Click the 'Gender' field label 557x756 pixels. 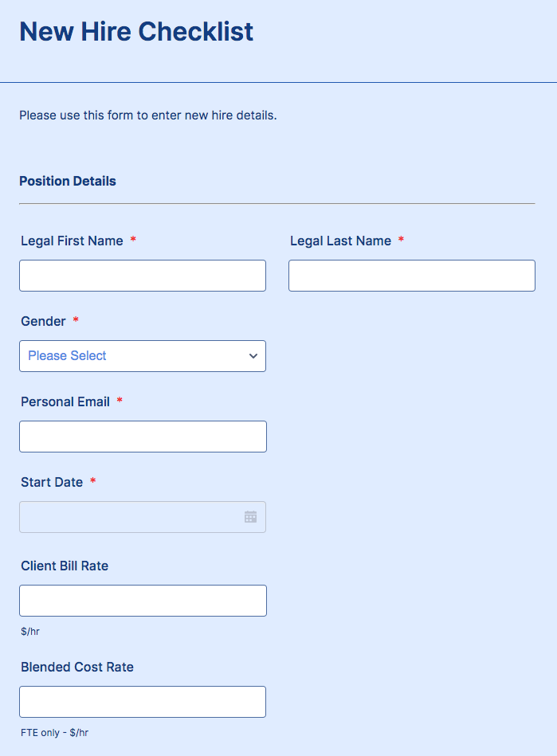43,321
